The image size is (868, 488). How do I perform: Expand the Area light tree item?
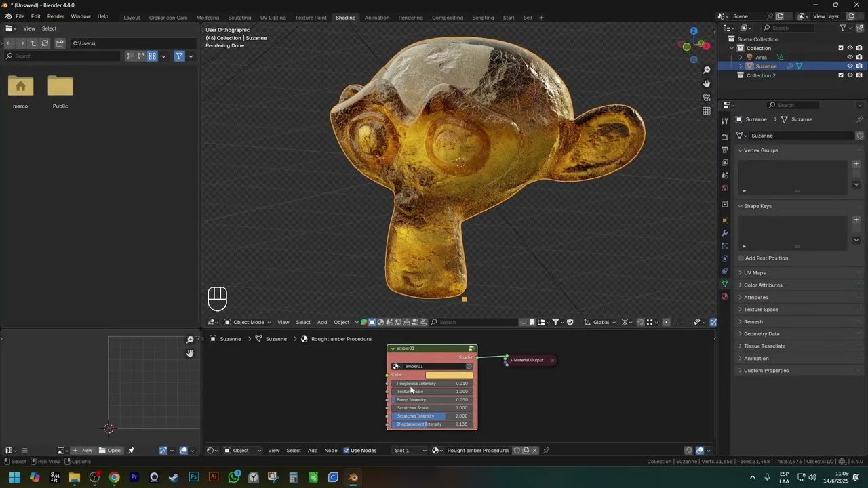click(741, 57)
